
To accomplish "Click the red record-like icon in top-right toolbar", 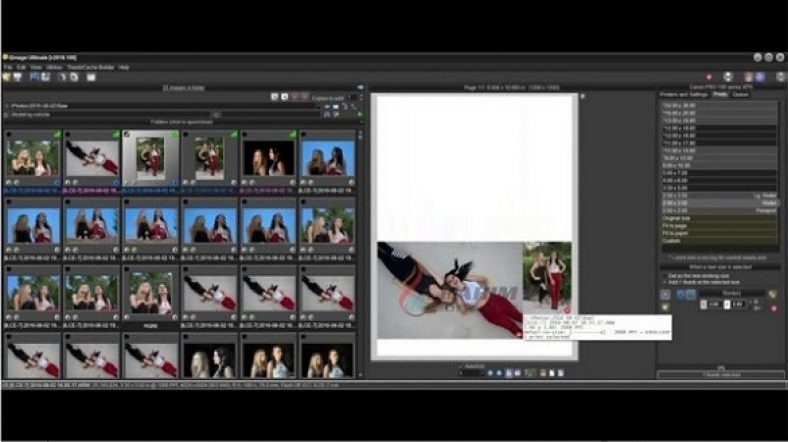I will tap(709, 77).
